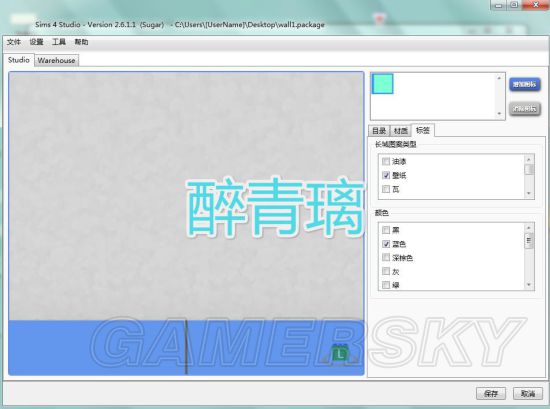Viewport: 550px width, 409px height.
Task: Click the blue add swatch button
Action: 524,84
